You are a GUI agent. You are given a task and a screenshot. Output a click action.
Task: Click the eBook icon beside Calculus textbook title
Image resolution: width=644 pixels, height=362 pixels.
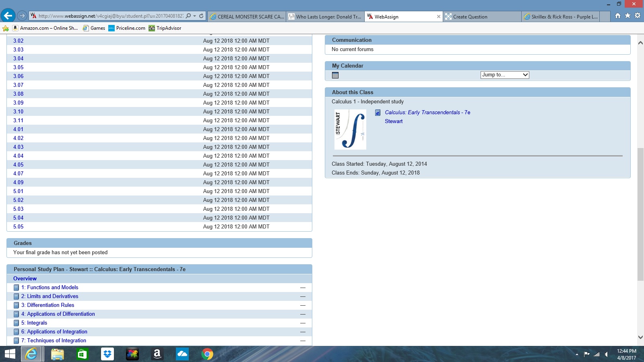click(x=378, y=113)
